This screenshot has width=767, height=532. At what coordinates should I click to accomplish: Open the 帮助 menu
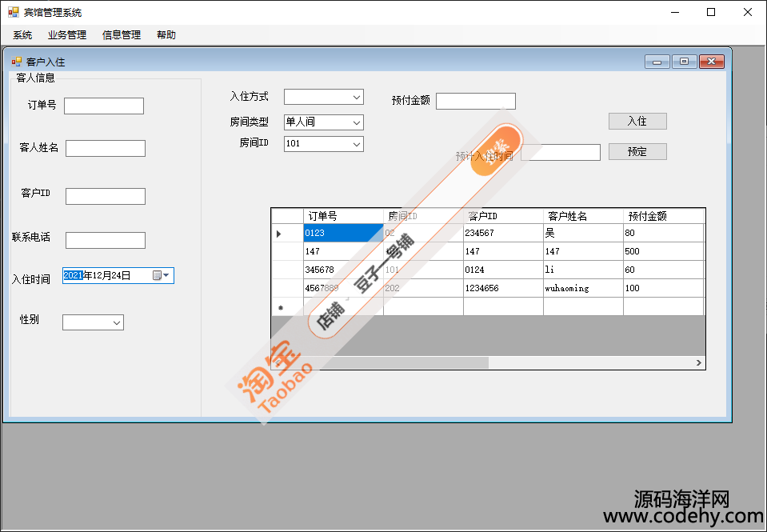pos(166,35)
